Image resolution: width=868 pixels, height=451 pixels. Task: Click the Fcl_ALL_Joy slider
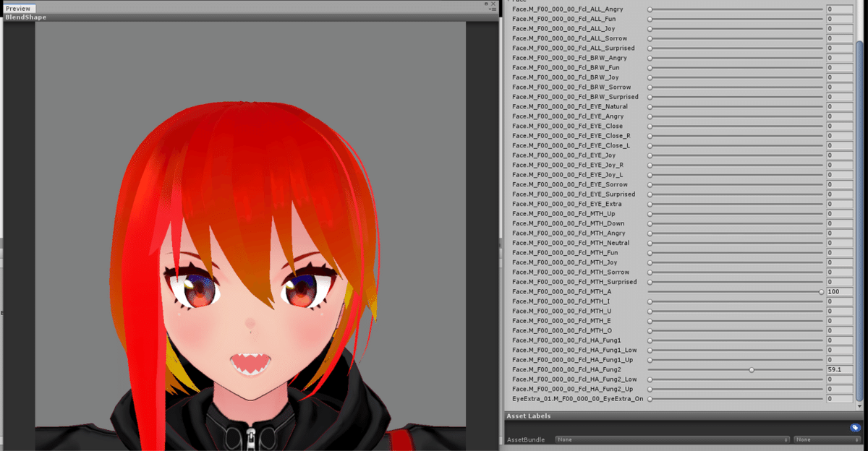point(736,29)
